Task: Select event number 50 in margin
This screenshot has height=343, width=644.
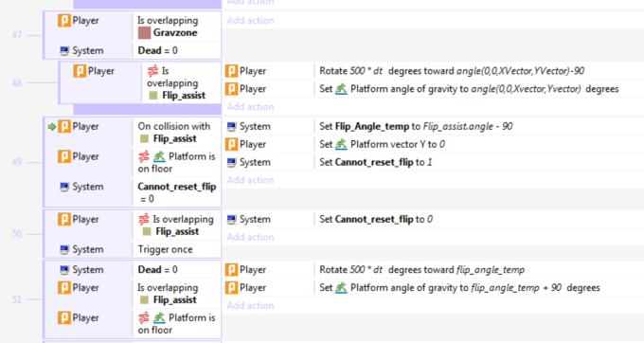Action: (17, 234)
